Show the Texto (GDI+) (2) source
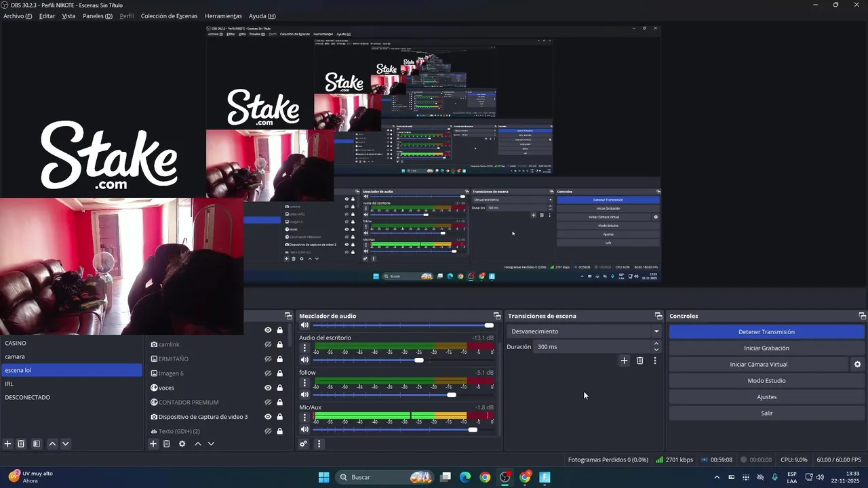The width and height of the screenshot is (868, 488). point(268,431)
